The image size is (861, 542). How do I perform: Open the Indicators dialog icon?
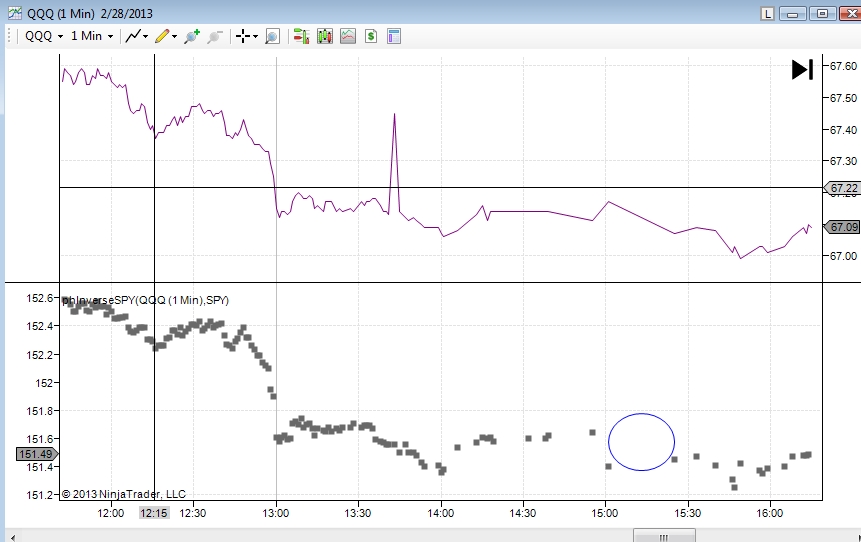348,36
